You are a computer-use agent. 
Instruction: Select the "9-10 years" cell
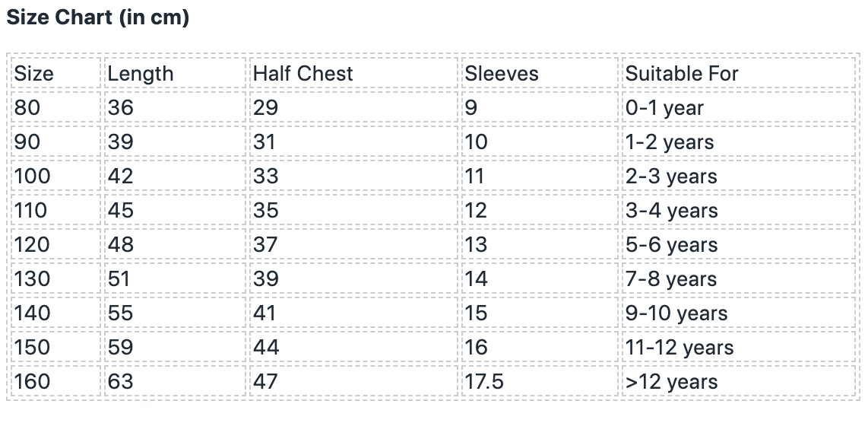click(676, 313)
